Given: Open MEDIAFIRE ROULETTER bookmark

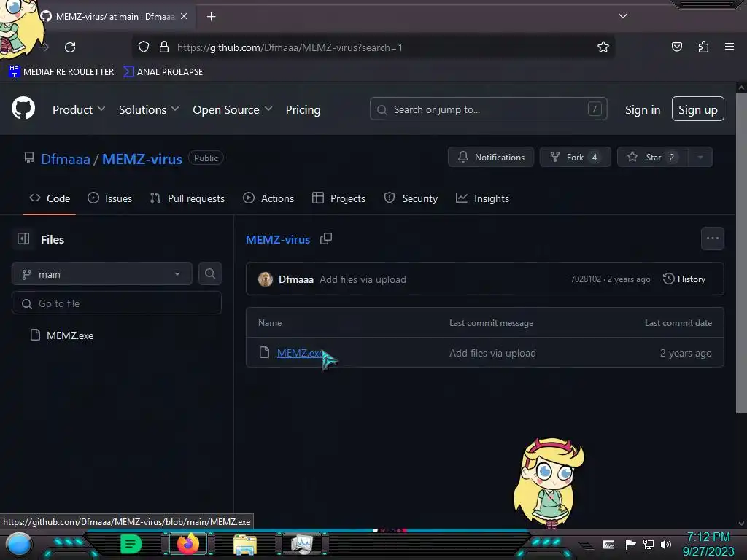Looking at the screenshot, I should click(x=61, y=71).
